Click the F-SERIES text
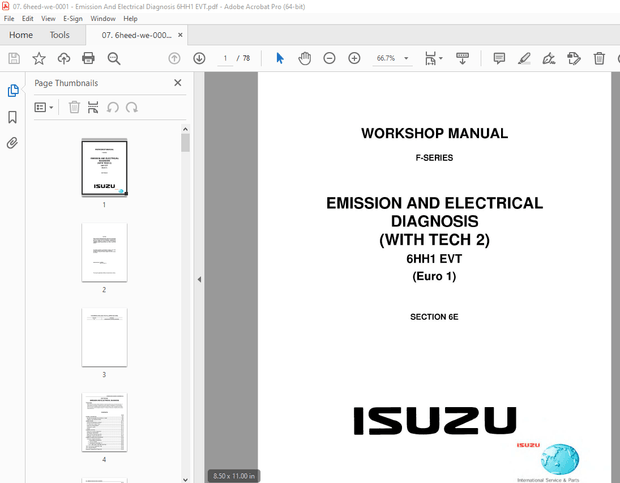The height and width of the screenshot is (483, 620). 434,158
